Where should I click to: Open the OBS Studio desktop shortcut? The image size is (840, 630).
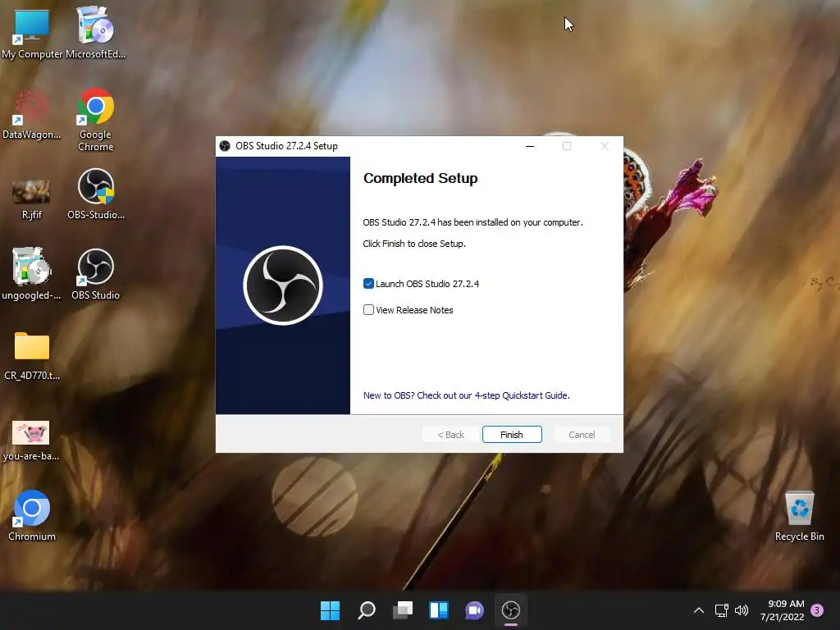tap(95, 274)
